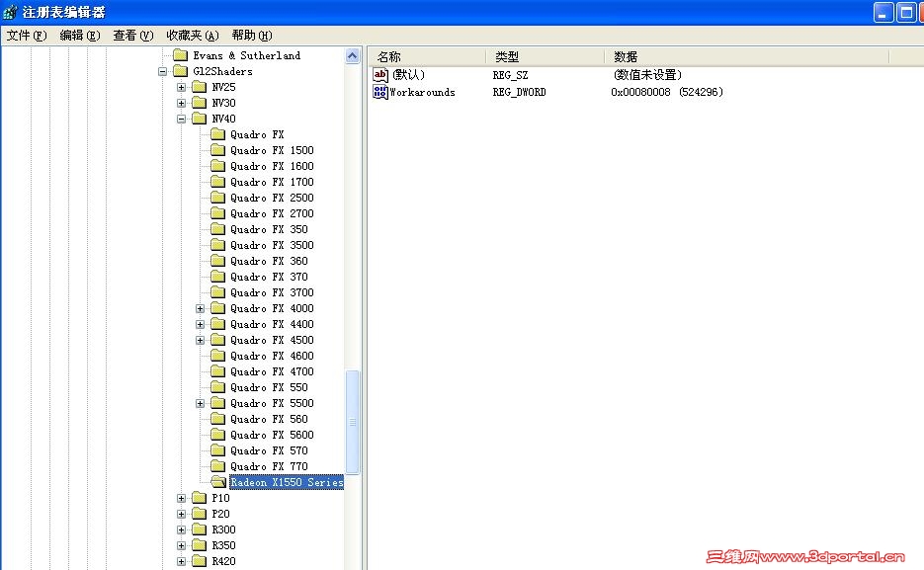Collapse the Gl2Shaders tree node
This screenshot has height=570, width=924.
[163, 71]
